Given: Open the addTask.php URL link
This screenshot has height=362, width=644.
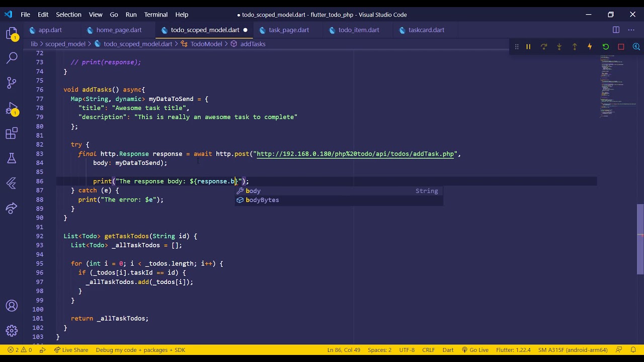Looking at the screenshot, I should (x=355, y=154).
